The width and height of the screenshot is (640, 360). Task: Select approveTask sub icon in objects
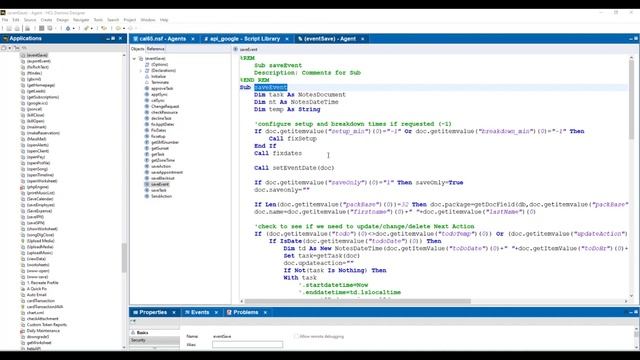point(147,89)
